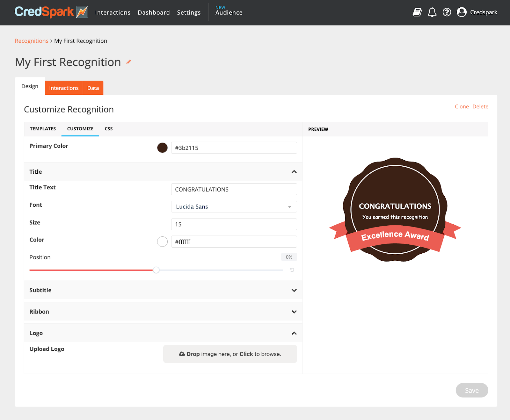Select the CSS sub-tab
The height and width of the screenshot is (420, 510).
[x=109, y=129]
